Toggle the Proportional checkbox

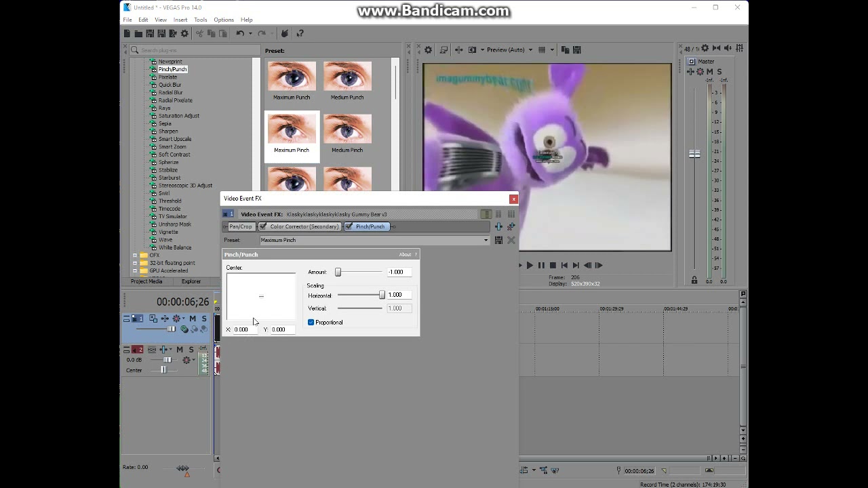(x=311, y=323)
